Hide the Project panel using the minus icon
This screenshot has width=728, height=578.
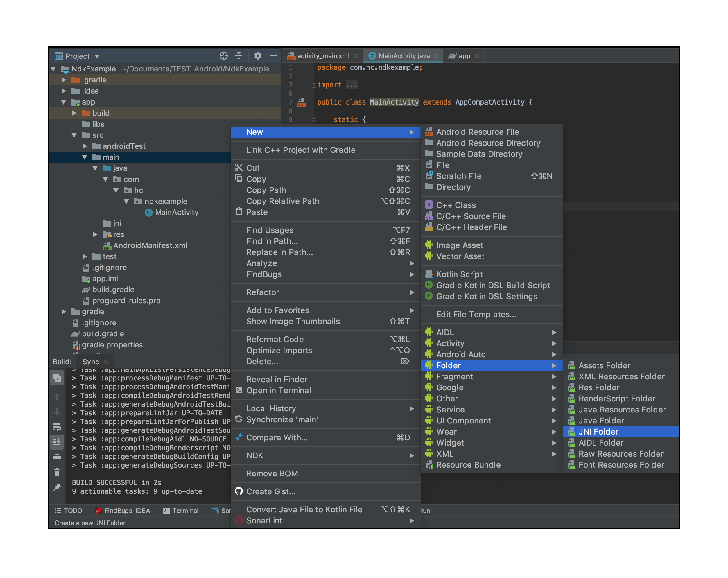point(273,56)
